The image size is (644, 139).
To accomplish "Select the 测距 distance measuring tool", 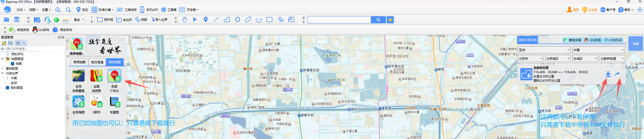I will [x=141, y=19].
